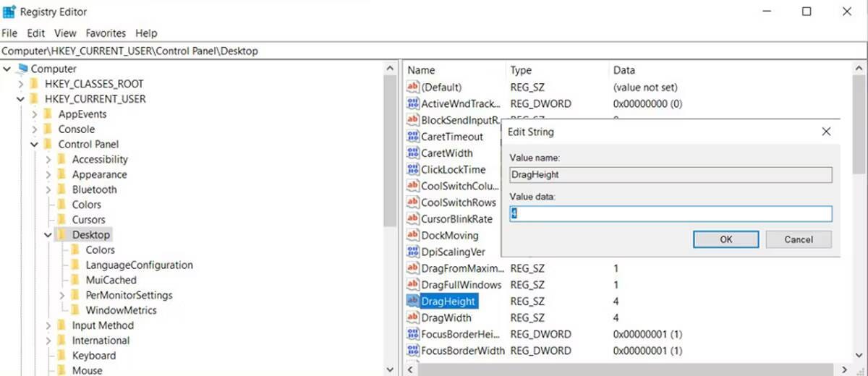Screen dimensions: 868x376
Task: Close the Edit String dialog
Action: [826, 132]
